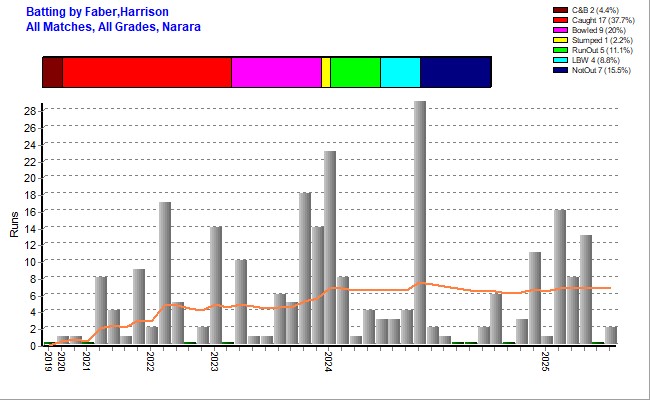
Task: Click the 'Batting by Faber,Harrison' chart title
Action: tap(97, 11)
